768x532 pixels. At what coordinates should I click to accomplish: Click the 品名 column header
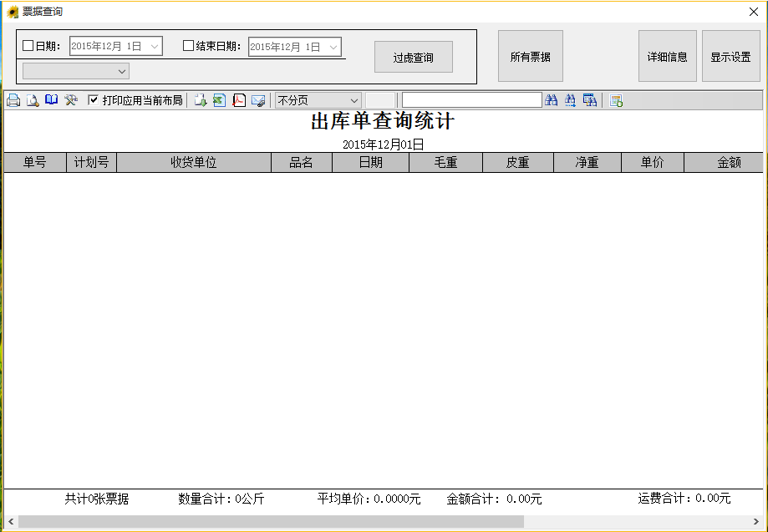click(x=301, y=163)
